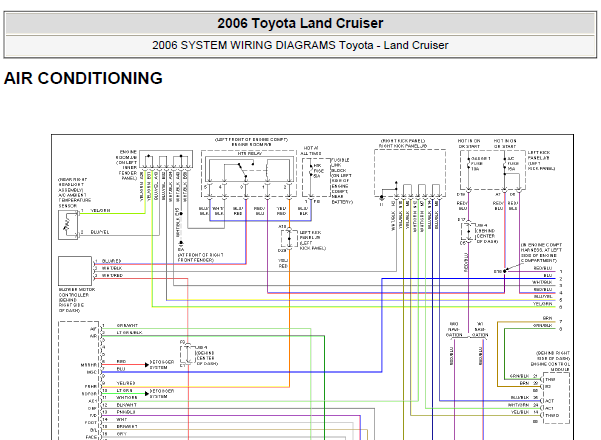
Task: Select the "YEL/RED" label at pin 9
Action: coord(126,383)
